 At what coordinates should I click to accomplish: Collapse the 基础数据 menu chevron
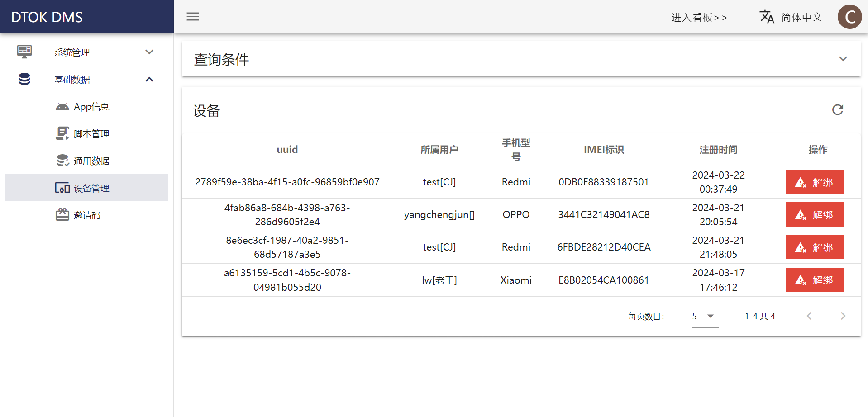[149, 79]
